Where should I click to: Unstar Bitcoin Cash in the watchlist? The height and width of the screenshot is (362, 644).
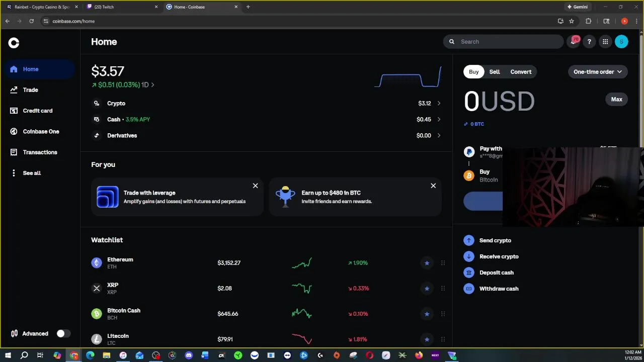427,314
